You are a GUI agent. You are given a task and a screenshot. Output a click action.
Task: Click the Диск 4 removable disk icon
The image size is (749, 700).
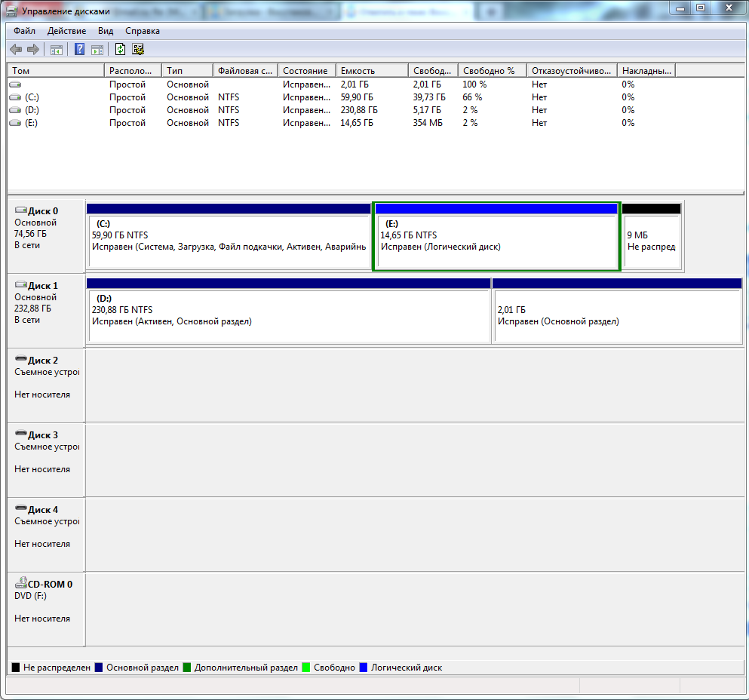click(20, 508)
